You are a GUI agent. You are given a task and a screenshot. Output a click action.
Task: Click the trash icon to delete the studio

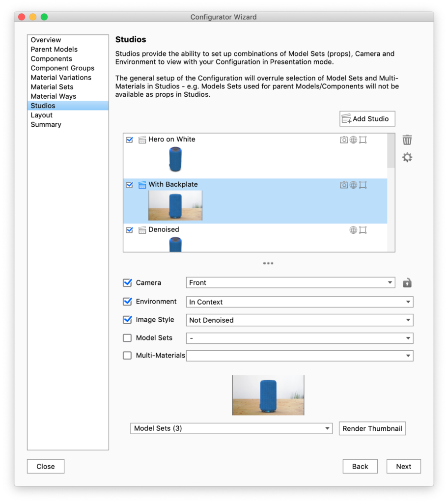tap(407, 140)
